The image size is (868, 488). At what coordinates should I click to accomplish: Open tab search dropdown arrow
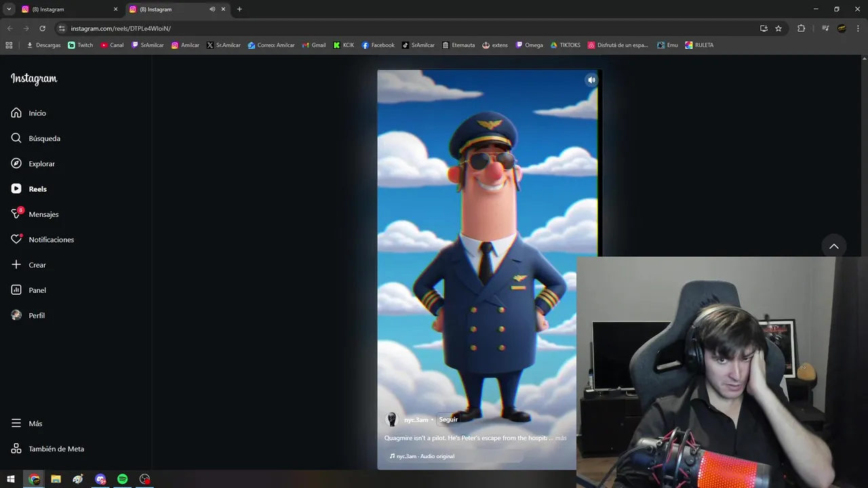pyautogui.click(x=9, y=9)
